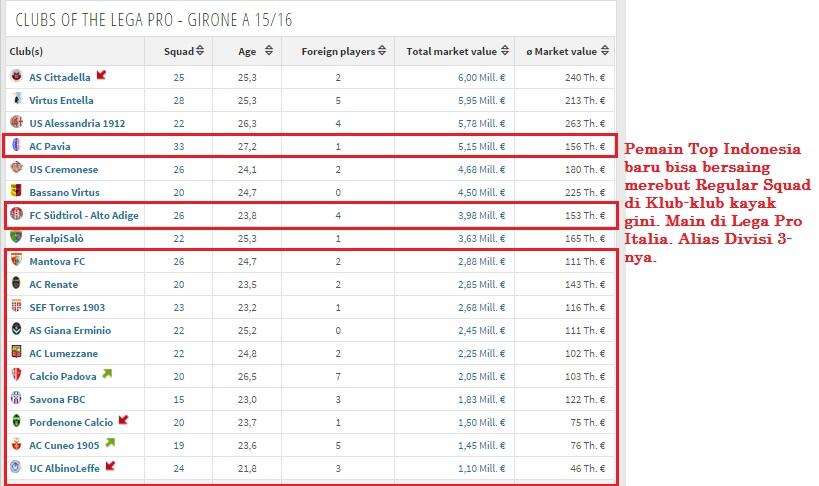819x486 pixels.
Task: Click the AC Pavia club crest icon
Action: tap(17, 145)
